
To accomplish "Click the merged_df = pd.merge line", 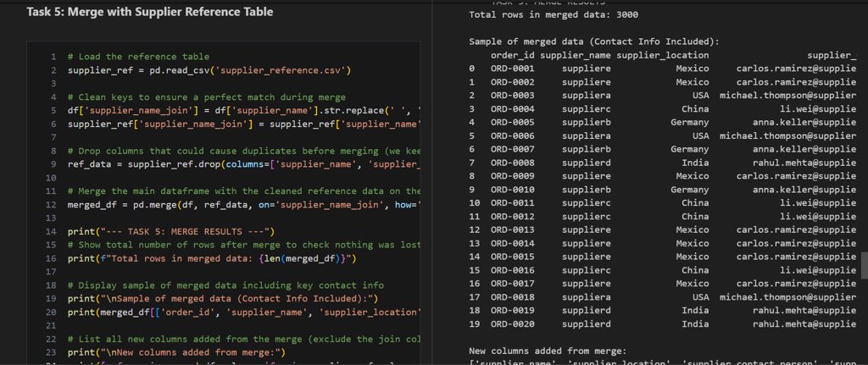I will [244, 205].
